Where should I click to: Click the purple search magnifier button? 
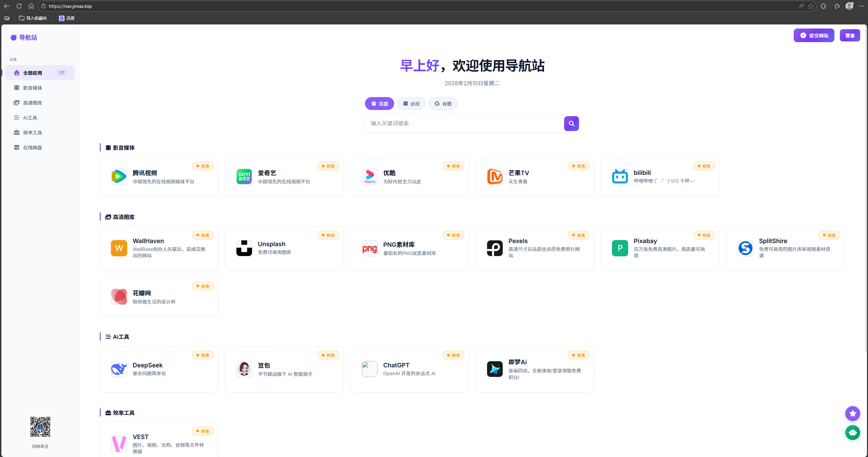pyautogui.click(x=571, y=124)
